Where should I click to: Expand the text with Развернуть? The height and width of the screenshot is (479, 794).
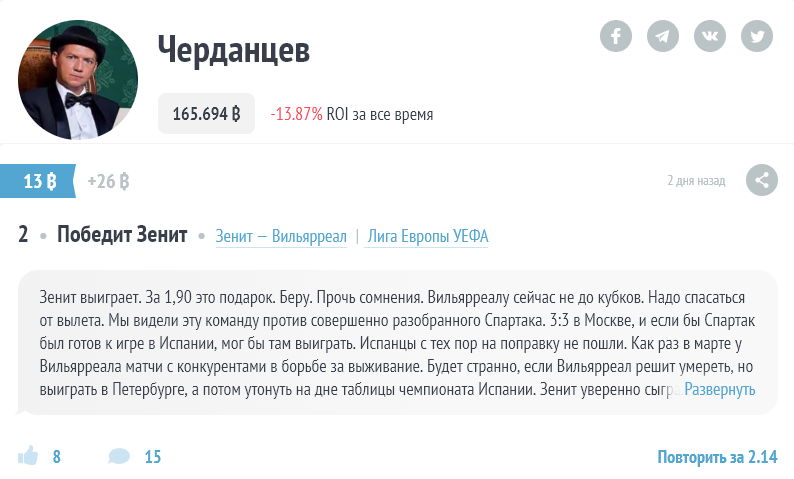point(719,390)
